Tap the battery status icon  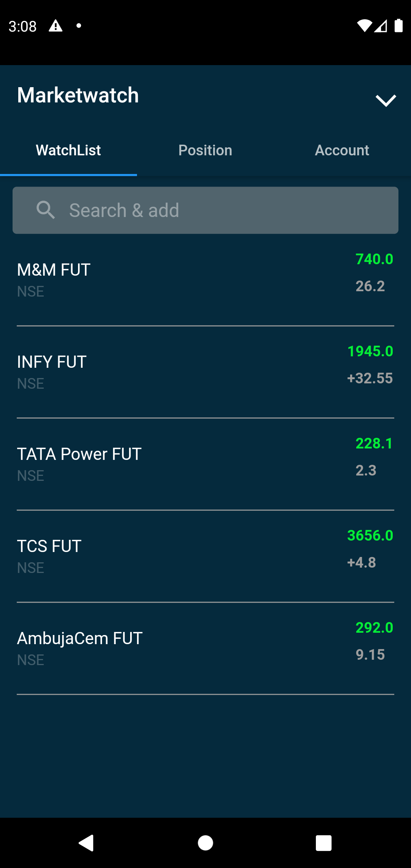point(398,26)
